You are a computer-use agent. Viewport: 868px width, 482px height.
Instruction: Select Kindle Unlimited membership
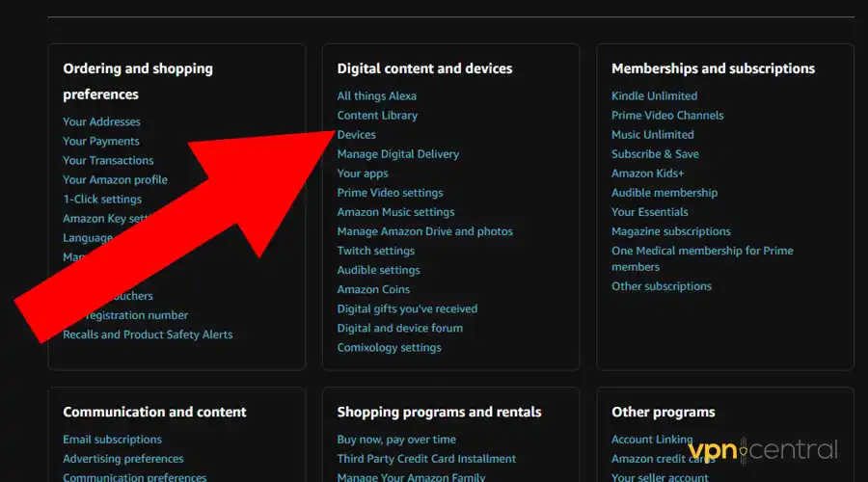point(654,96)
